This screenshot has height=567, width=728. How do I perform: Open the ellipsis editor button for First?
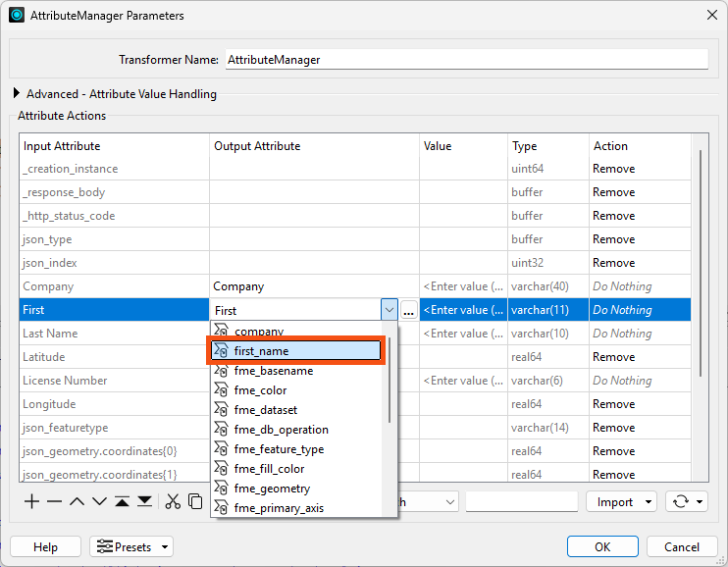[408, 310]
